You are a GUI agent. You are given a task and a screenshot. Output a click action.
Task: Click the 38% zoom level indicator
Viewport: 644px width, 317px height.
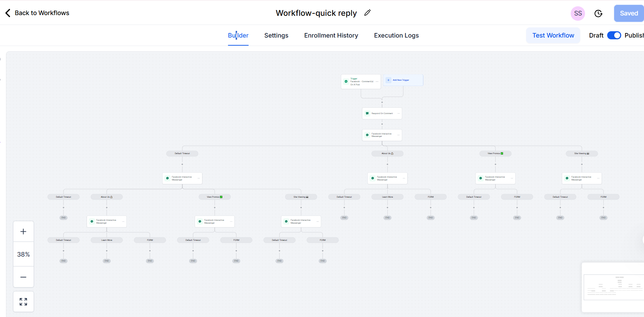click(24, 254)
